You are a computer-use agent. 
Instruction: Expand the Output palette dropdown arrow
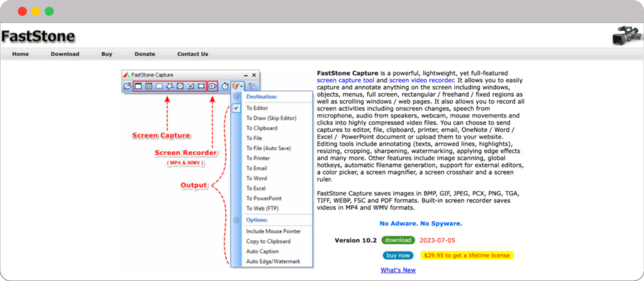(241, 86)
